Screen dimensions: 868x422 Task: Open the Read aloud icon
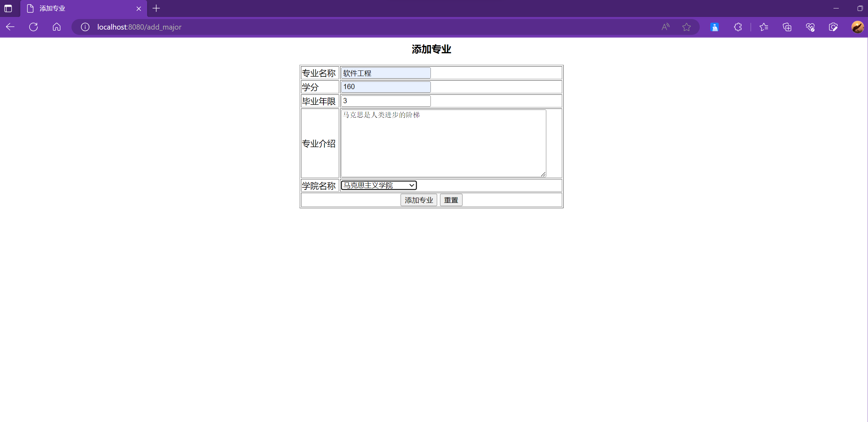(665, 27)
